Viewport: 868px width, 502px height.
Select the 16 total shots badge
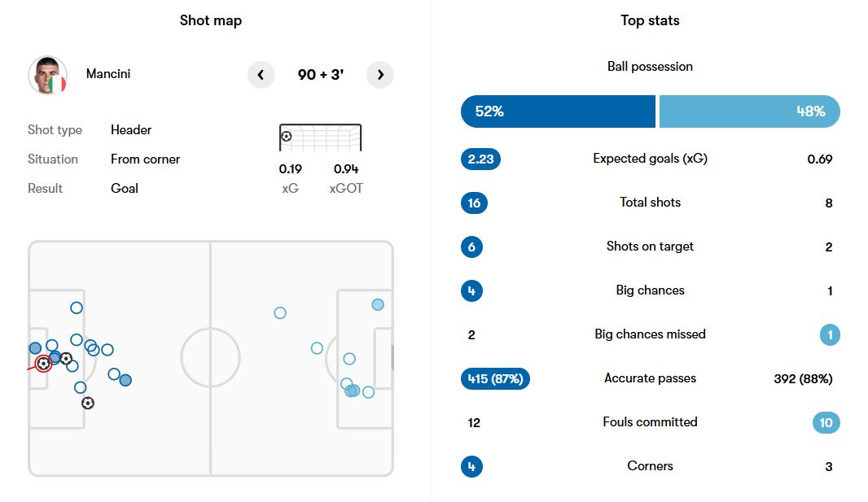click(474, 203)
